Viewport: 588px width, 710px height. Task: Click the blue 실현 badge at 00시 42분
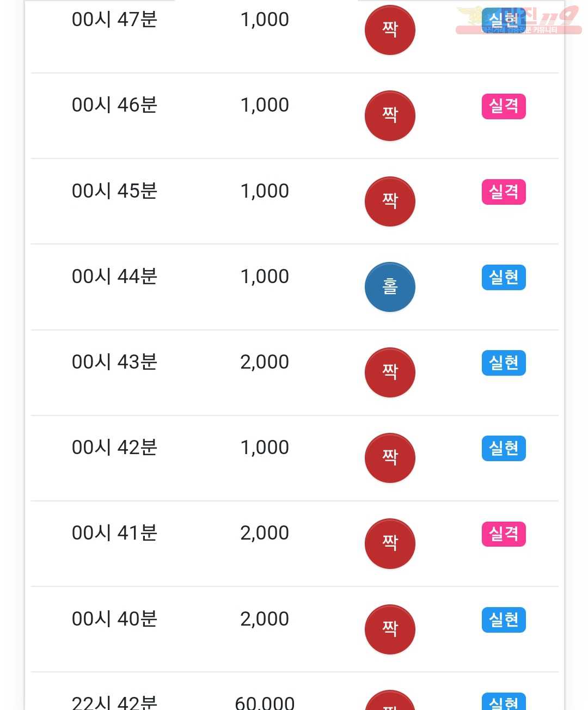click(x=504, y=448)
